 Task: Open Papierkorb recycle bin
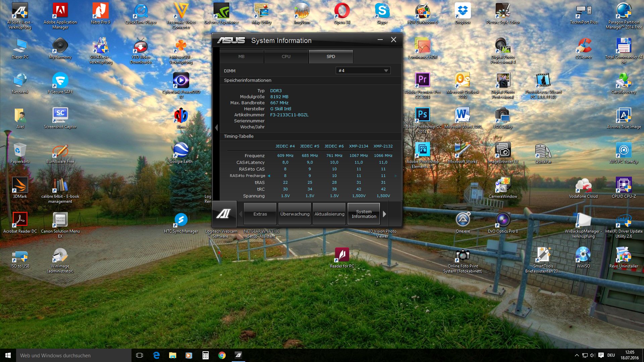[20, 150]
